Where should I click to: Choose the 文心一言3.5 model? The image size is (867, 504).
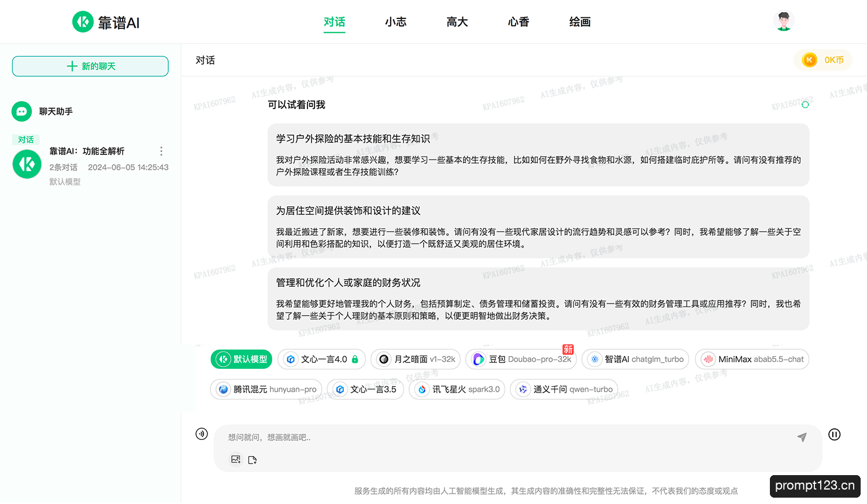point(365,390)
